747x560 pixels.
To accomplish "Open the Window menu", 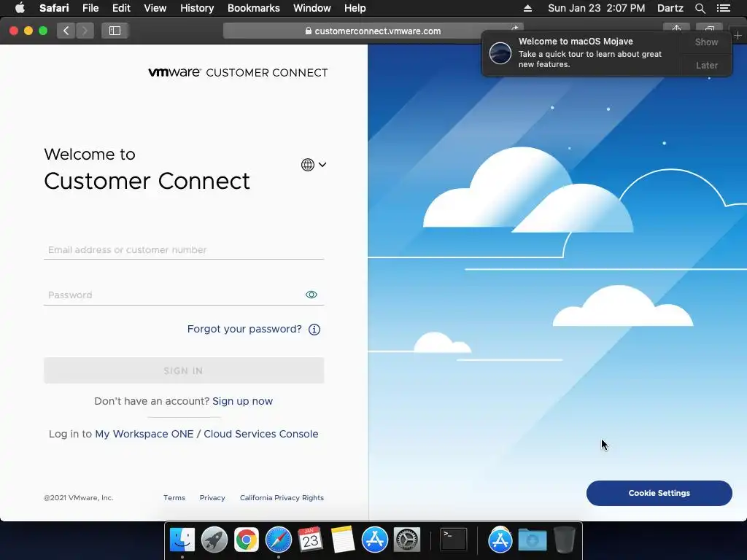I will pos(312,8).
